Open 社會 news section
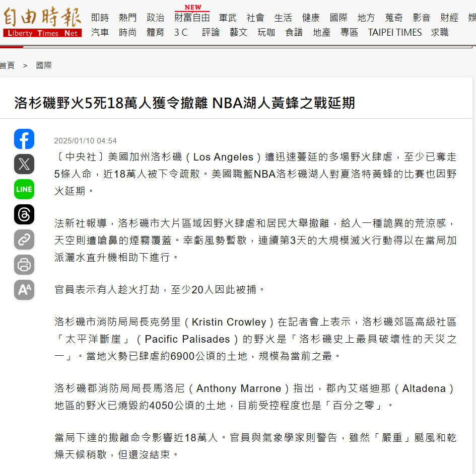 click(255, 18)
